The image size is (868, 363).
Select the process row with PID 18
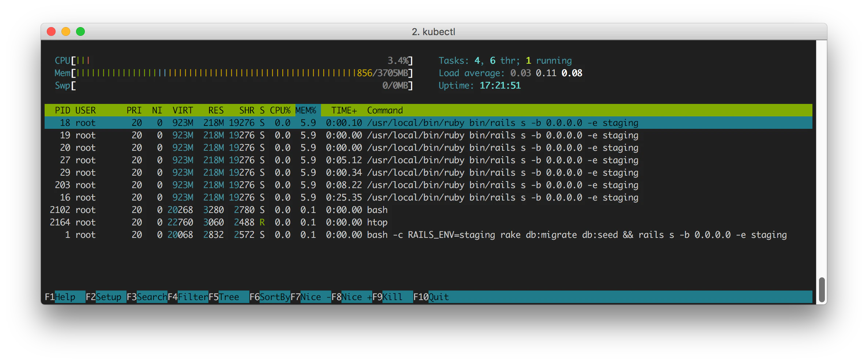pos(428,123)
